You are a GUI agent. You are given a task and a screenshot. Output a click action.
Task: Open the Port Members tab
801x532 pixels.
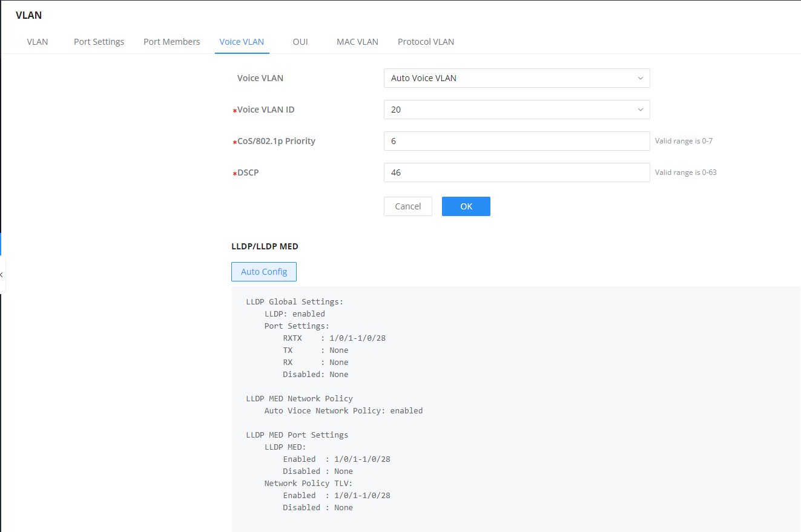171,42
